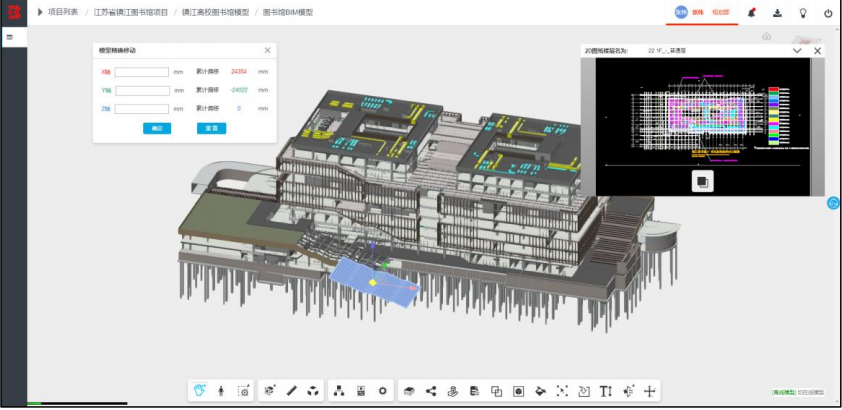Close the 2D drawing layer panel
The height and width of the screenshot is (410, 842).
(x=817, y=50)
